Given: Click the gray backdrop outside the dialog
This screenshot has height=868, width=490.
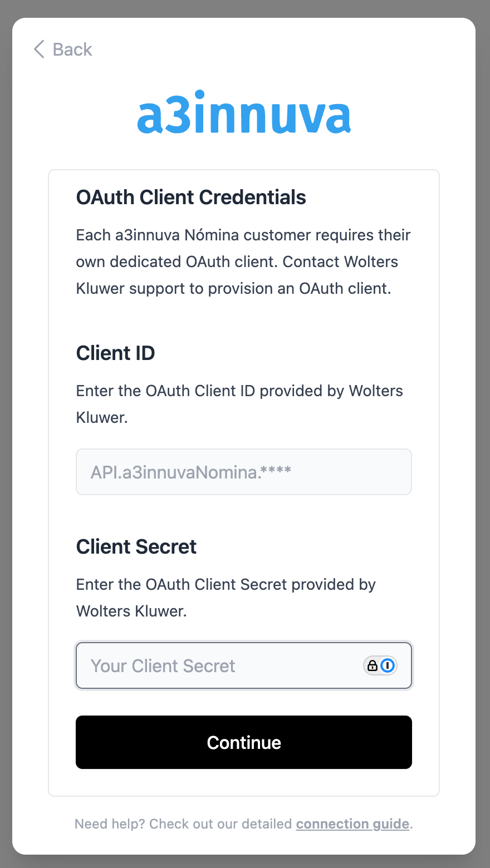Looking at the screenshot, I should tap(6, 434).
